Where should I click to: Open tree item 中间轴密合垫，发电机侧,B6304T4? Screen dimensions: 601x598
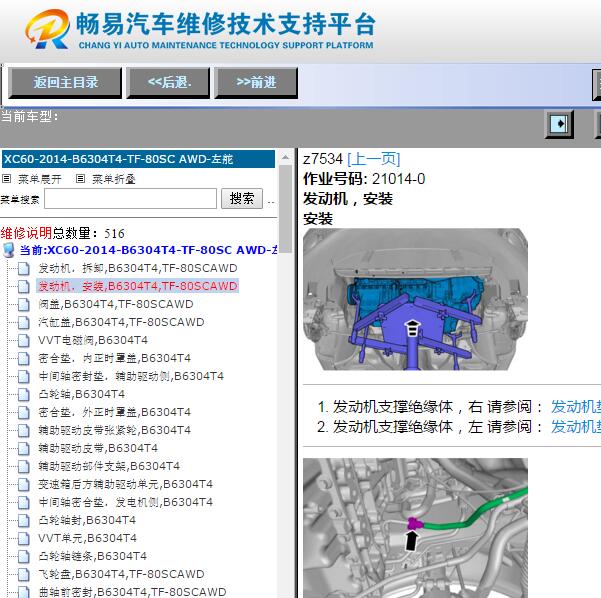(126, 503)
